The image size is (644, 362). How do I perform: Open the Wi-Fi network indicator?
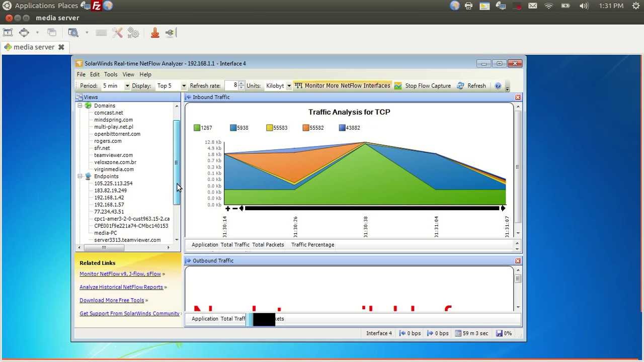[549, 6]
